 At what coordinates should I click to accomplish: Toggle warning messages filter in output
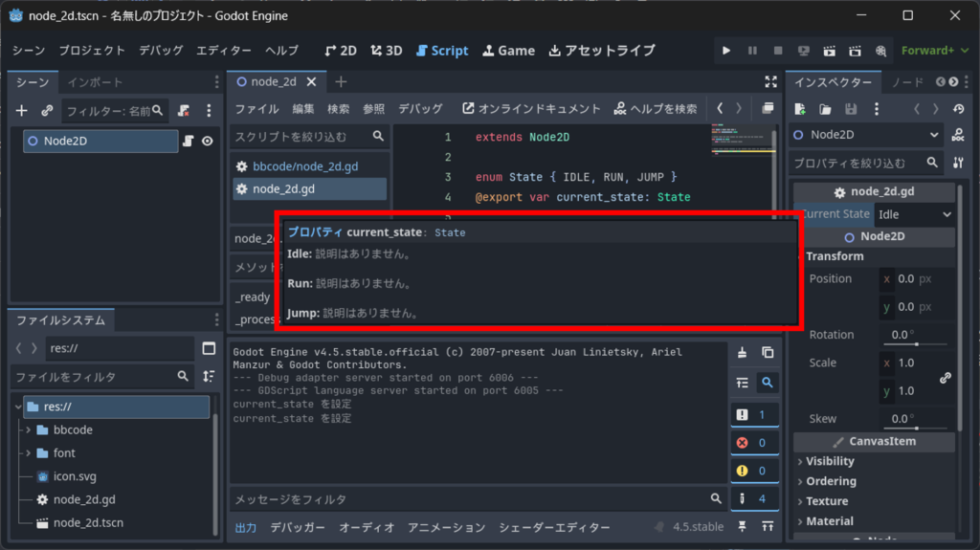pyautogui.click(x=752, y=471)
